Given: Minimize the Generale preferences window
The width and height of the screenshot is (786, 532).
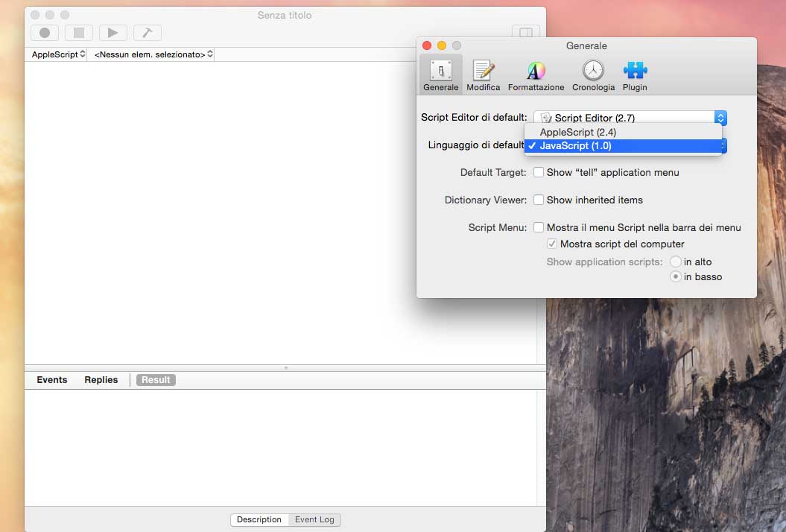Looking at the screenshot, I should click(x=442, y=45).
